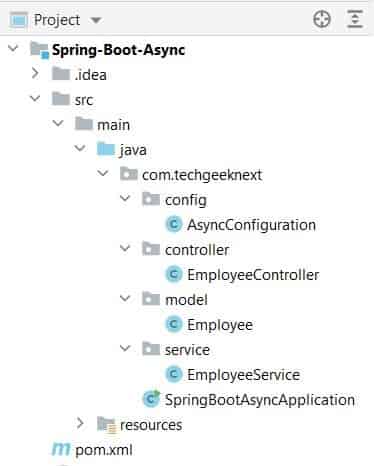Screen dimensions: 374x466
Task: Collapse the service package chevron
Action: point(125,348)
